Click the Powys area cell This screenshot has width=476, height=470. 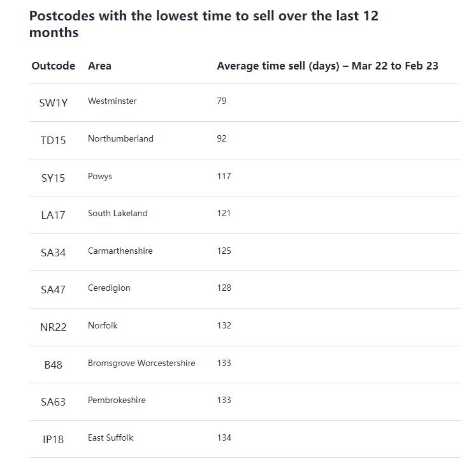pyautogui.click(x=100, y=176)
